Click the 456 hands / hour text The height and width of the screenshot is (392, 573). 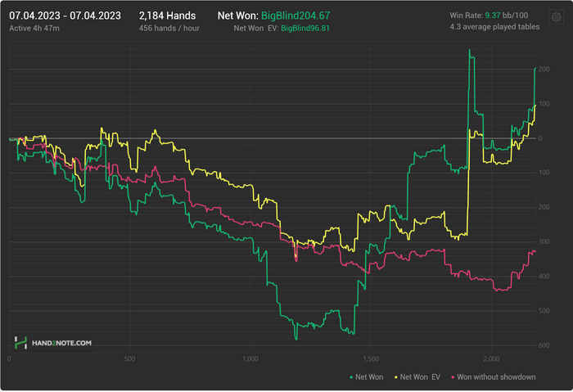coord(169,28)
